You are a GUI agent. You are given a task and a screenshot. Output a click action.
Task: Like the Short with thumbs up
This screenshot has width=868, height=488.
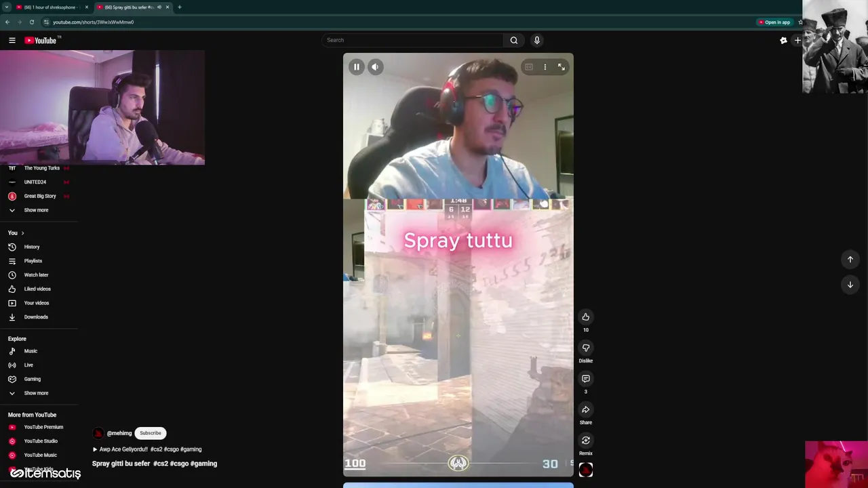[586, 317]
